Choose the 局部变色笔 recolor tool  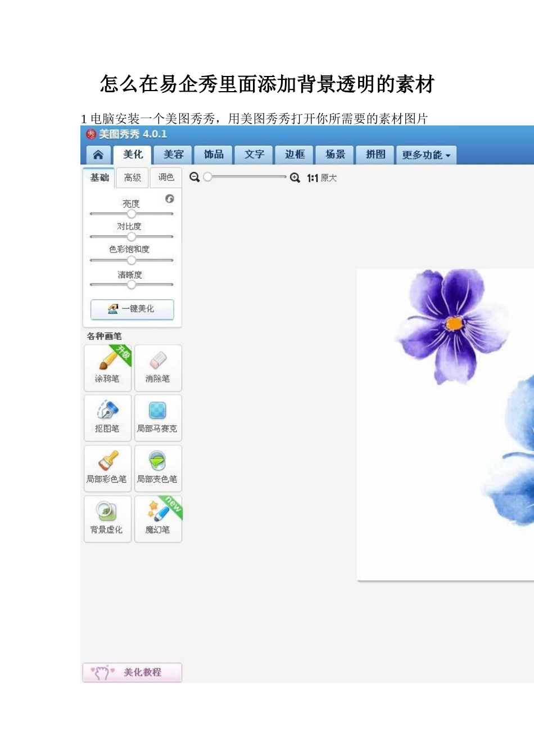coord(158,468)
